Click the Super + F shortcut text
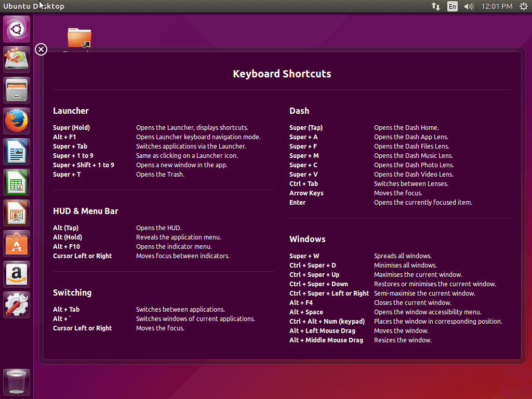The image size is (532, 399). [303, 147]
